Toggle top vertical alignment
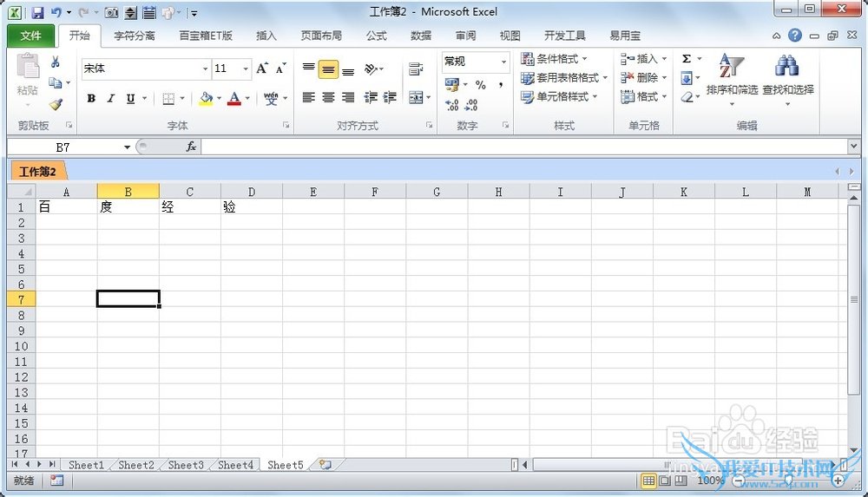The image size is (868, 497). [x=309, y=69]
